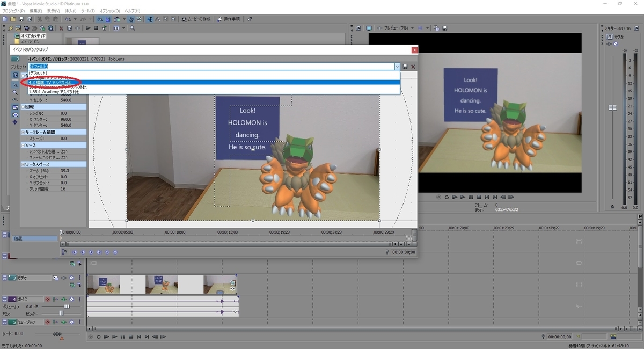Adjust the ボリューム slider on ボイス track

coord(67,307)
